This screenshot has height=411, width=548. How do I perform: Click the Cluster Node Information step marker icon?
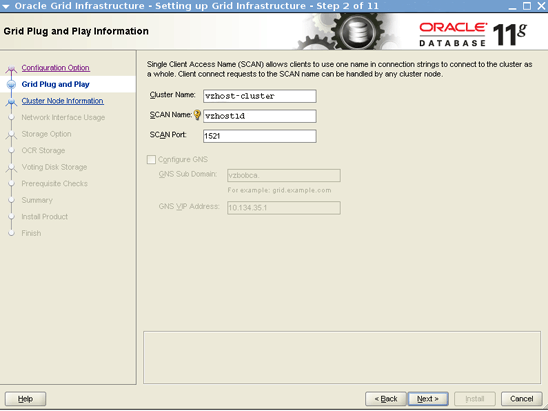(11, 101)
